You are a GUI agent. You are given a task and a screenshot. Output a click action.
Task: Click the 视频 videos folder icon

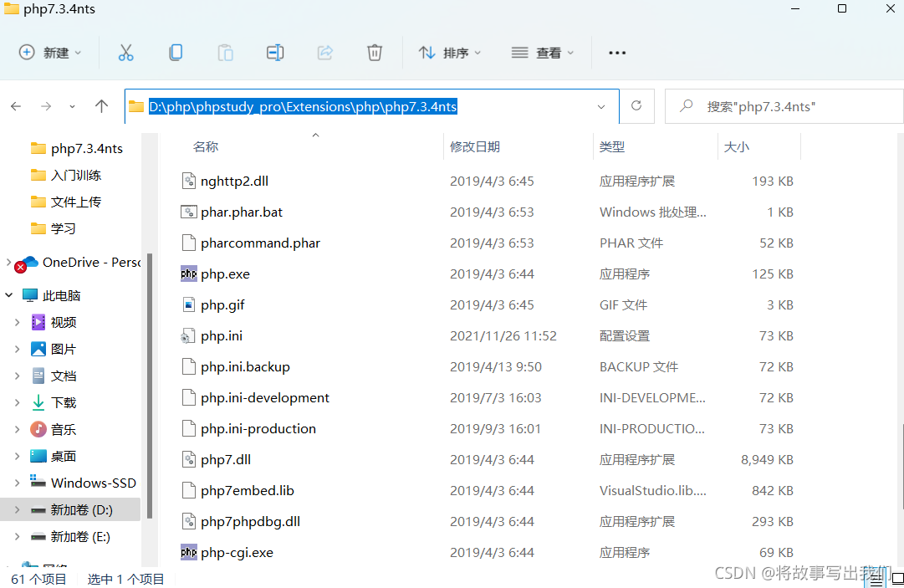[38, 322]
